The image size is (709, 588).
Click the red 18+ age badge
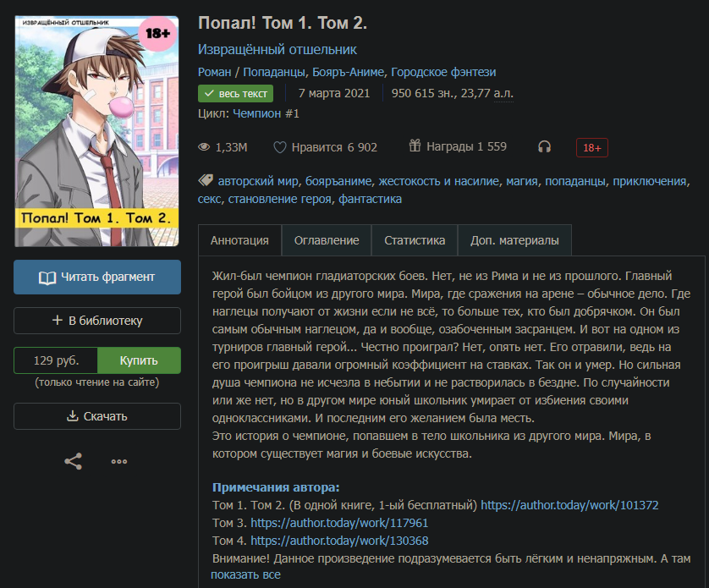592,147
